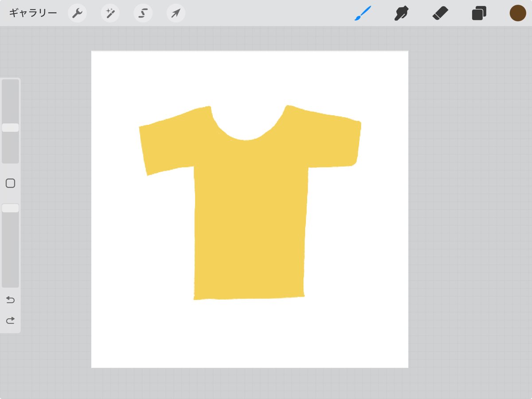Image resolution: width=532 pixels, height=399 pixels.
Task: Select the Smudge tool
Action: coord(401,13)
